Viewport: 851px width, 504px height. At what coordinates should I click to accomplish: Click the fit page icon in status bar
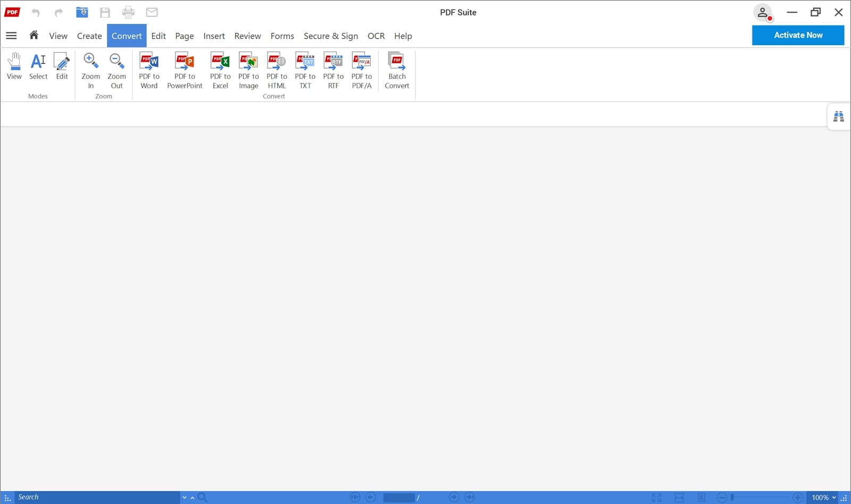point(656,498)
